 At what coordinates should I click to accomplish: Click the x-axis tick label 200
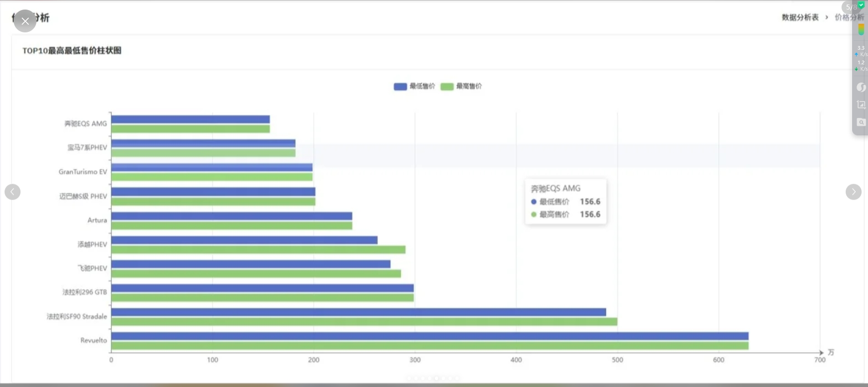click(x=314, y=360)
